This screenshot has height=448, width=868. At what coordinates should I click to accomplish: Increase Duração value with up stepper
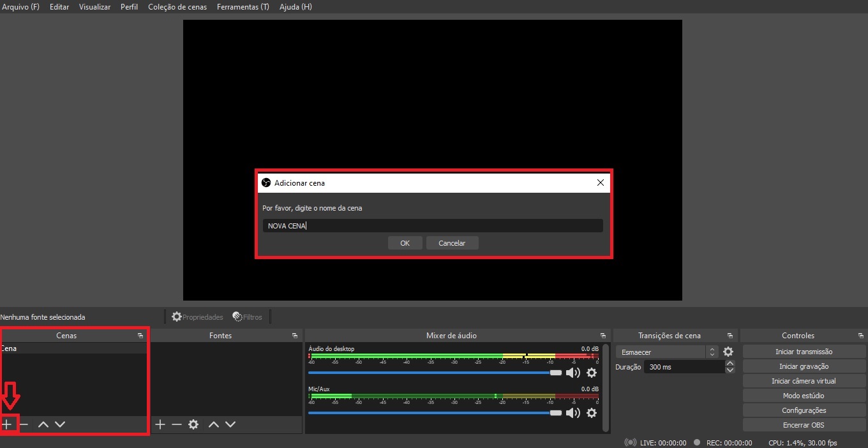tap(730, 364)
